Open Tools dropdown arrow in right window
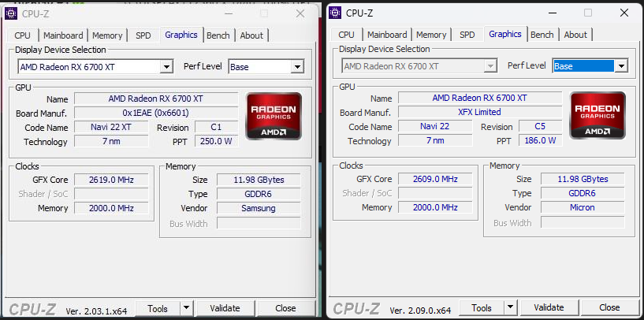Image resolution: width=644 pixels, height=320 pixels. click(511, 307)
